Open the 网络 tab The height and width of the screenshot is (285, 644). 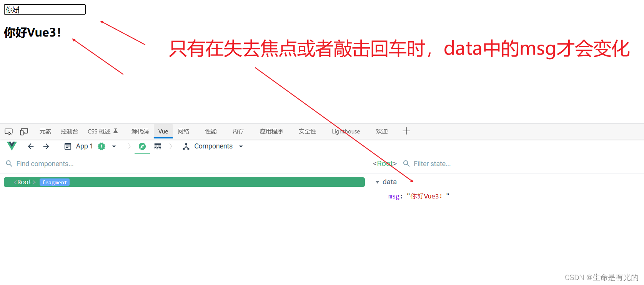coord(183,132)
